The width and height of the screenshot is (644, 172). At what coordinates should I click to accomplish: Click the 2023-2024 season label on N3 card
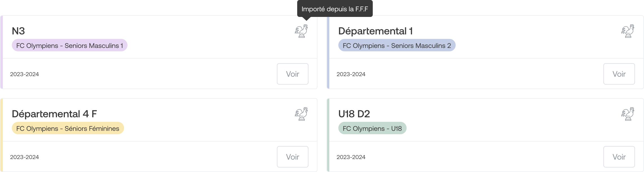(x=25, y=74)
